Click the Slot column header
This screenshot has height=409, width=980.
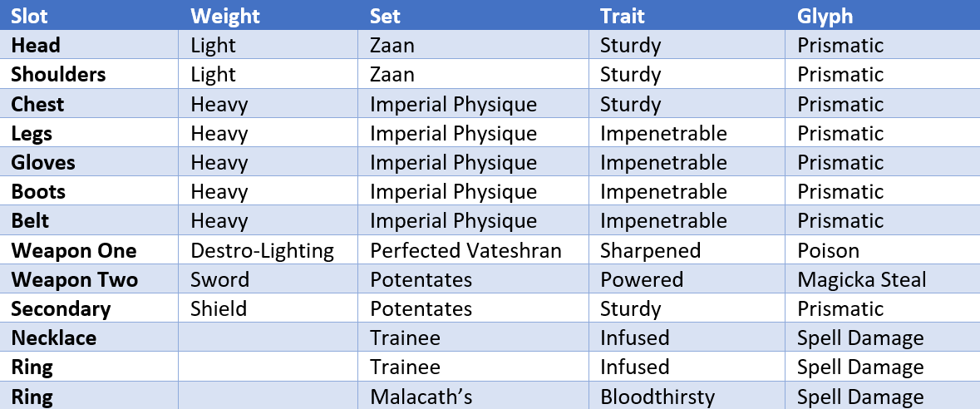click(x=90, y=15)
